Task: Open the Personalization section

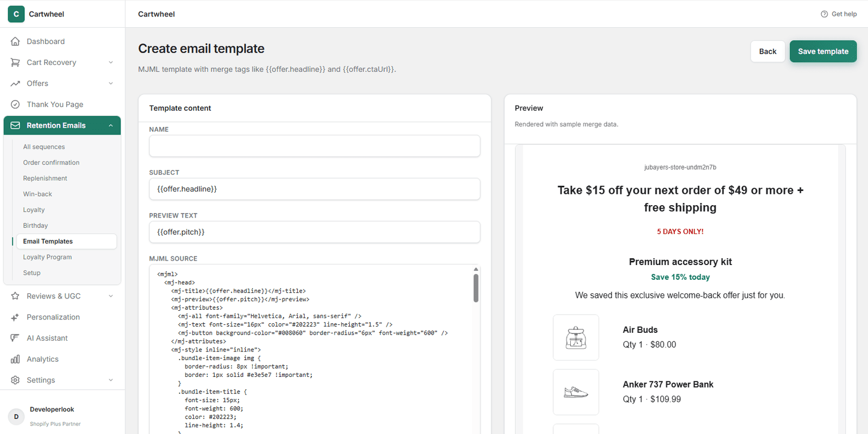Action: pos(62,317)
